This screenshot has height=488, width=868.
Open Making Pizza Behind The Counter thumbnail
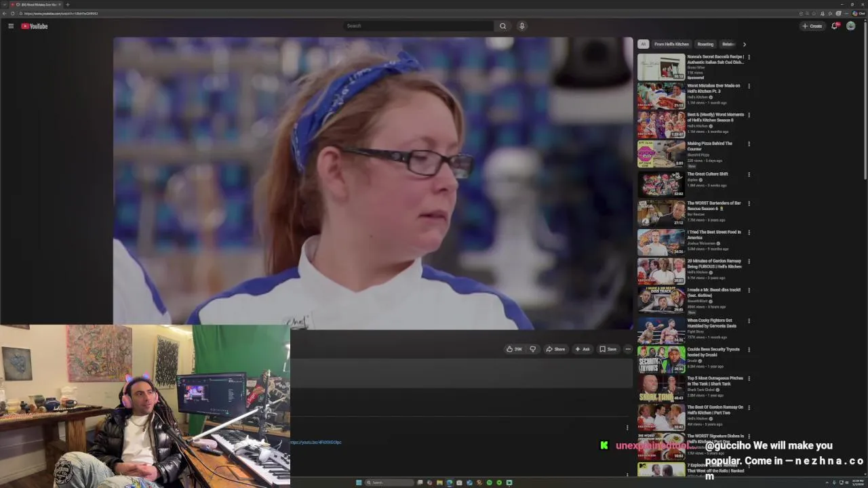[x=661, y=154]
